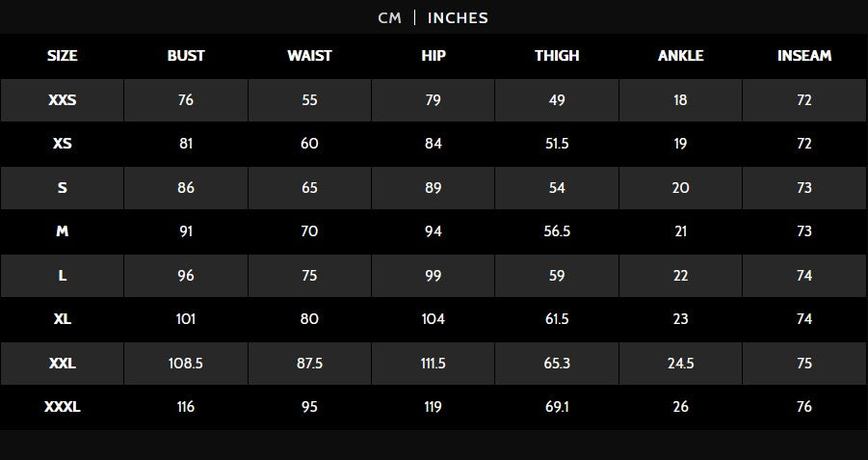Select the THIGH column header
Viewport: 868px width, 460px height.
pyautogui.click(x=557, y=56)
